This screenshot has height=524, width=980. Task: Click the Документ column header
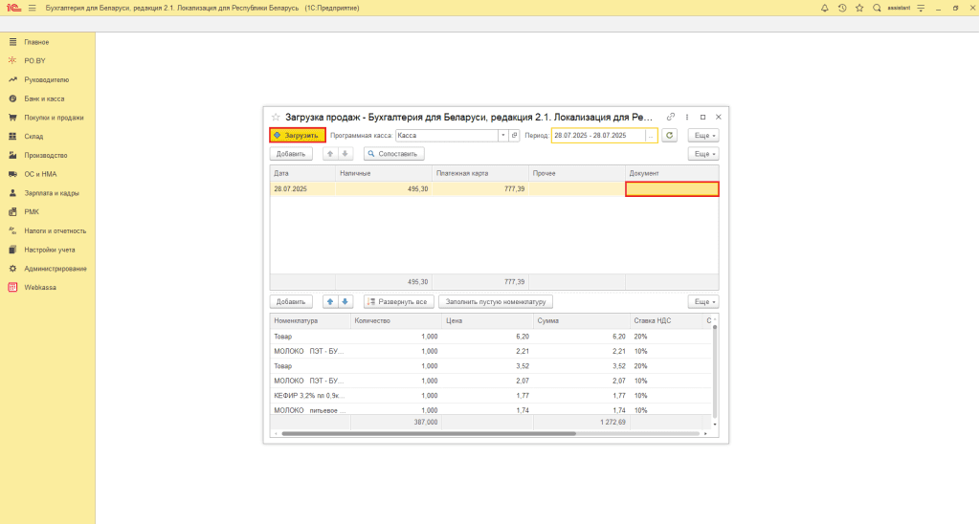672,173
